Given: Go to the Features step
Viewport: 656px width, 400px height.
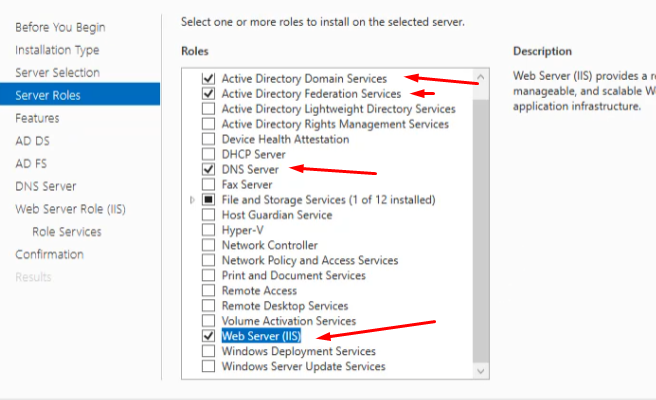Looking at the screenshot, I should point(37,118).
